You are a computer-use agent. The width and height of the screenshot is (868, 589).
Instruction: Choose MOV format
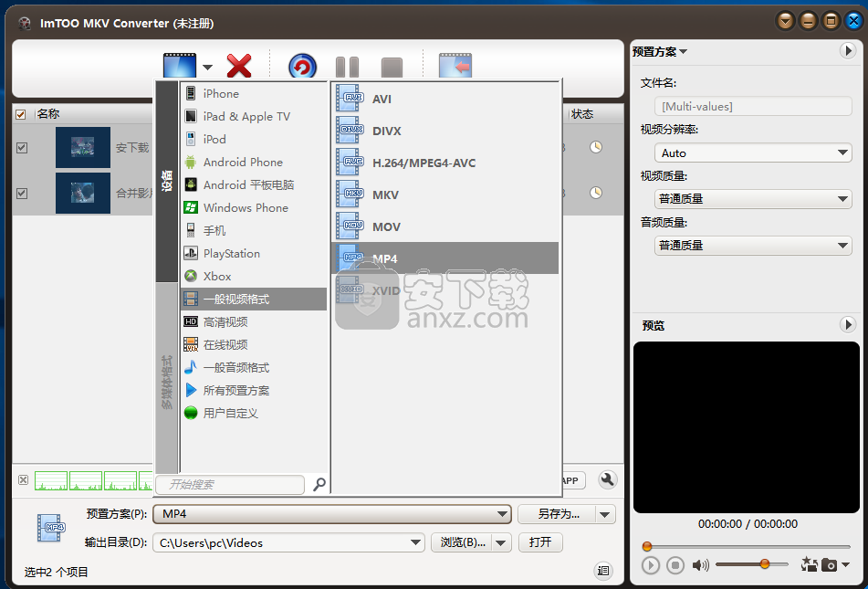pyautogui.click(x=445, y=226)
